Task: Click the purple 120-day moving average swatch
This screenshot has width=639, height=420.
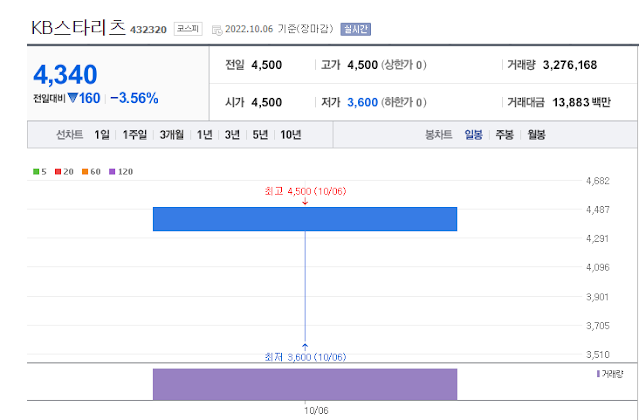Action: 112,172
